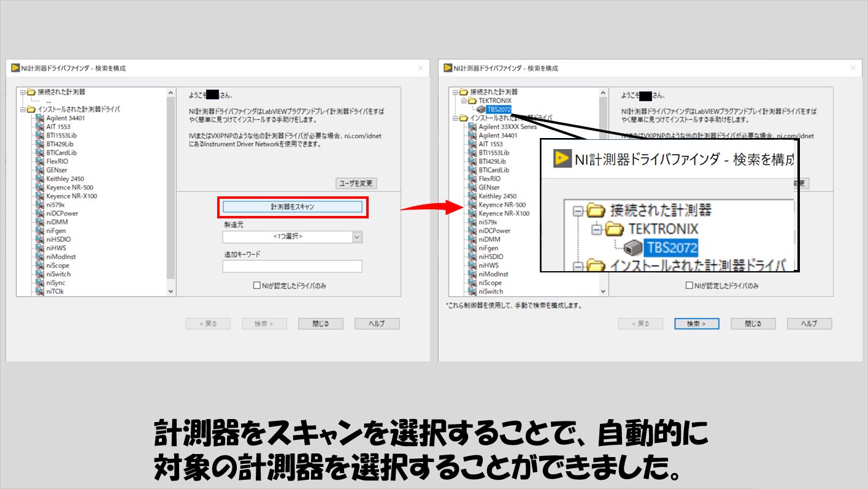Image resolution: width=868 pixels, height=489 pixels.
Task: Click the niFgen driver icon in left window
Action: coord(39,231)
